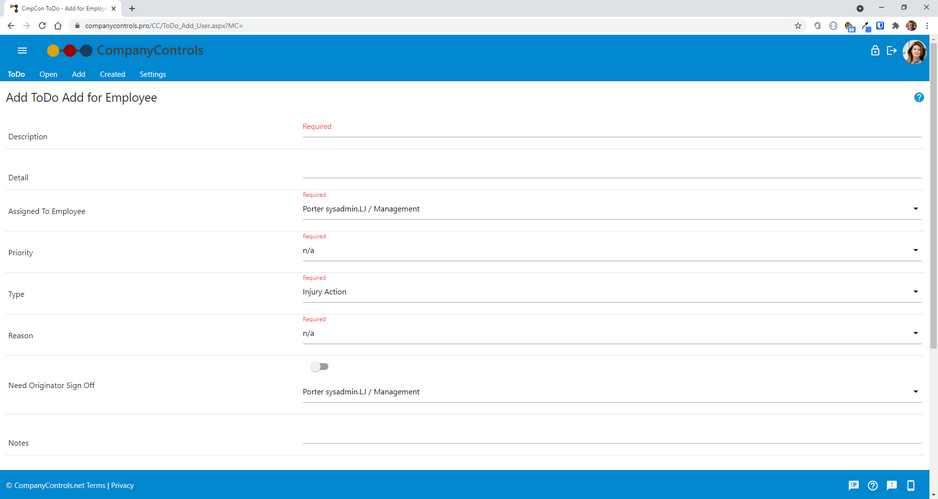The image size is (938, 499).
Task: Click the scrollbar up arrow
Action: pyautogui.click(x=933, y=38)
